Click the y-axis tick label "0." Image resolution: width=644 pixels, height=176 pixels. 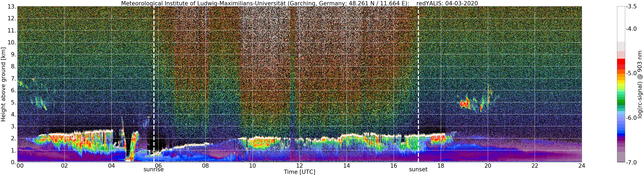pos(13,162)
